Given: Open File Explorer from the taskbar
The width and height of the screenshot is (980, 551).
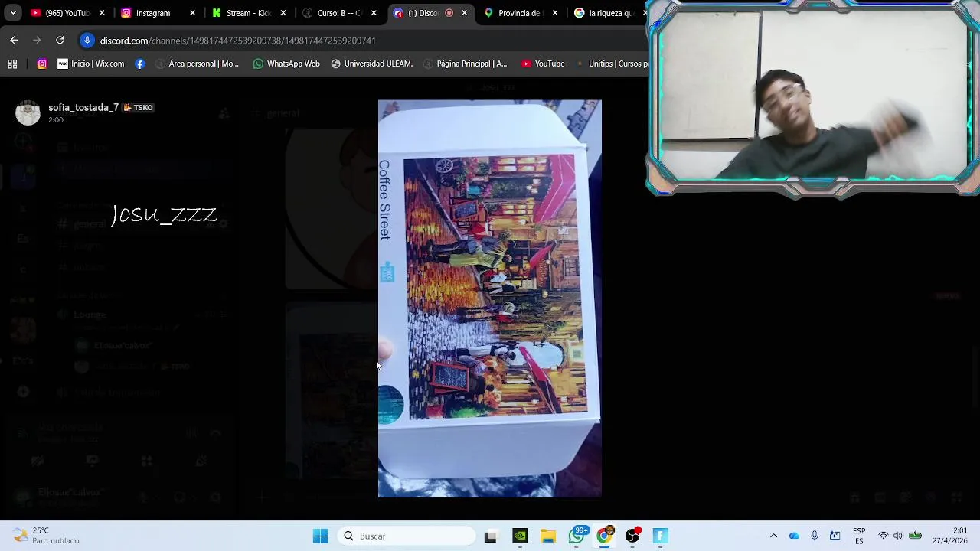Looking at the screenshot, I should 548,536.
